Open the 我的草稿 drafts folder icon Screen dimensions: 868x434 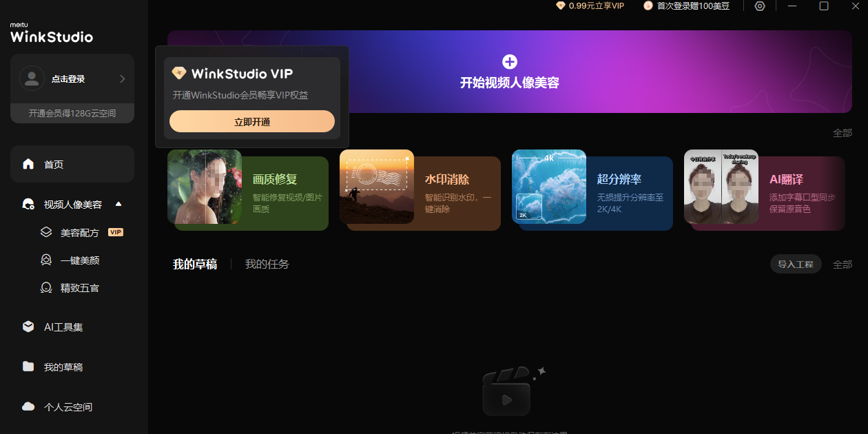[28, 366]
